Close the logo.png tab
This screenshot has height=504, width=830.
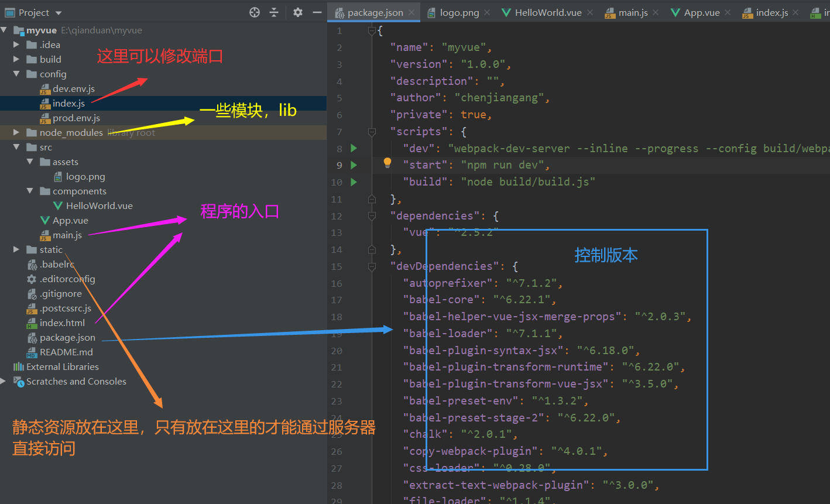tap(488, 12)
